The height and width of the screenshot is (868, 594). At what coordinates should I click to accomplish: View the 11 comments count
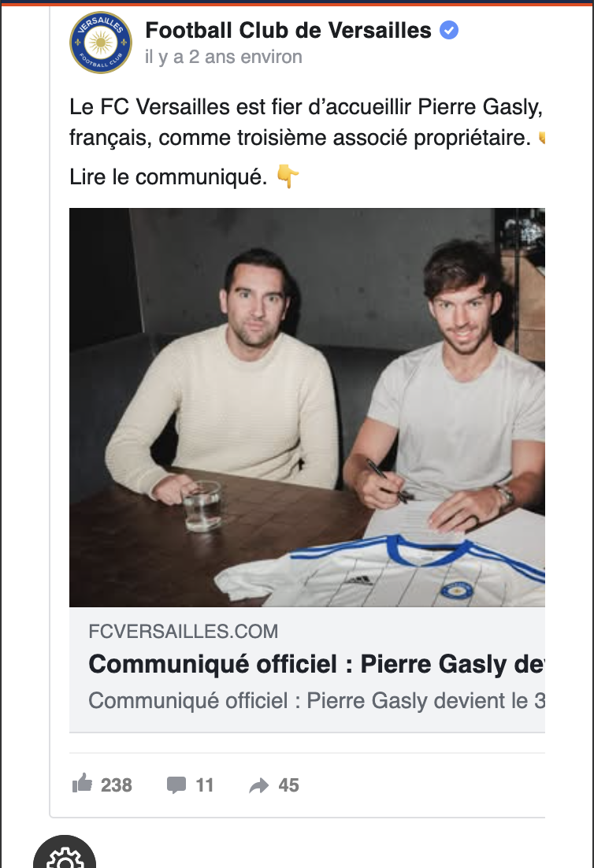[204, 785]
